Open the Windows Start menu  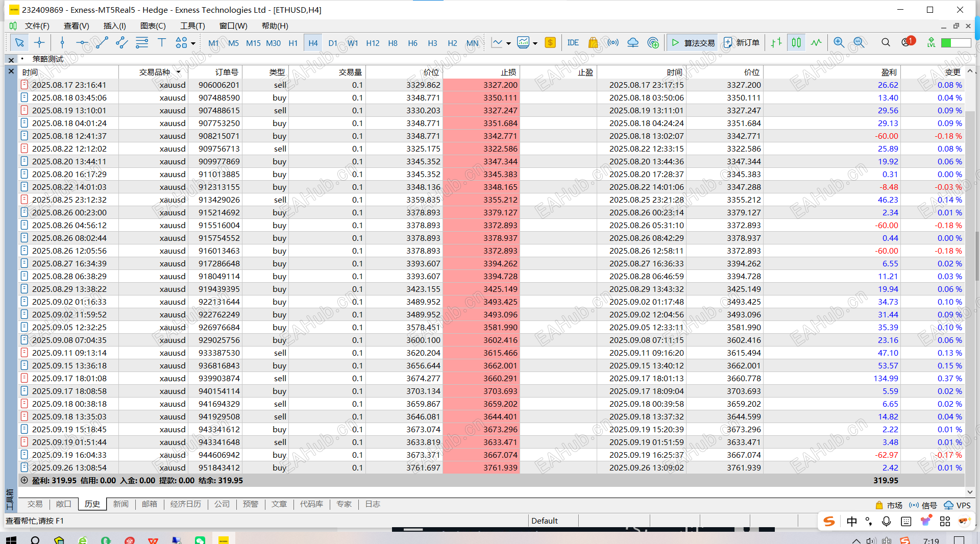[11, 540]
